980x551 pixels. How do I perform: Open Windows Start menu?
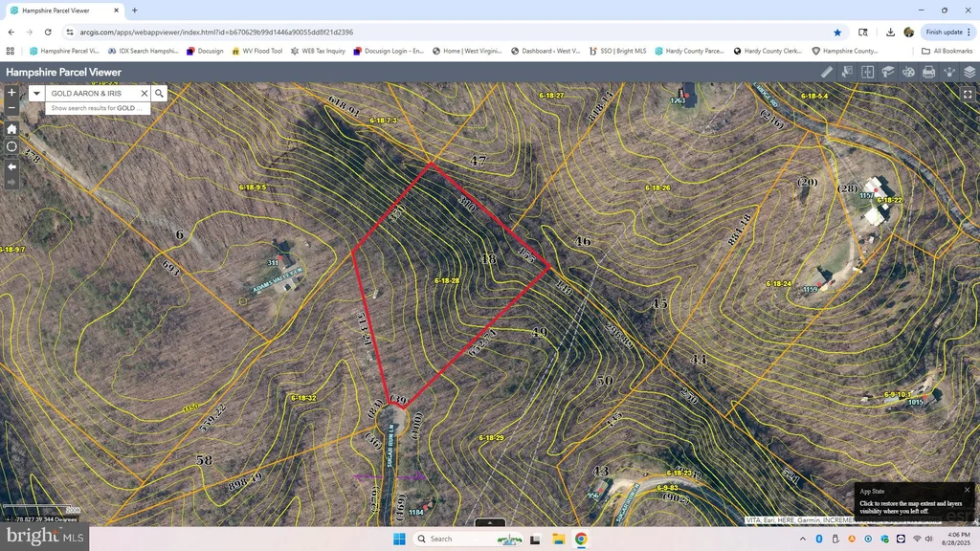coord(399,539)
